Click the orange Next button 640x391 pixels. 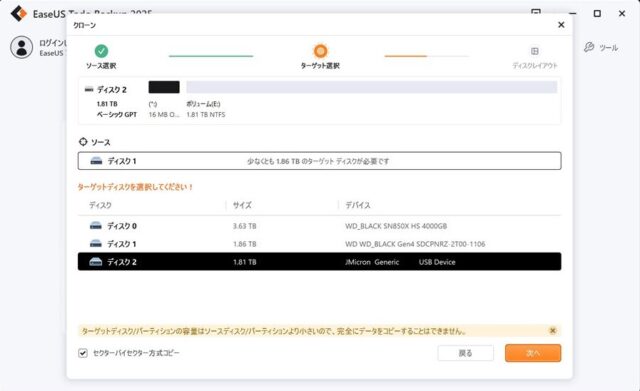pos(533,353)
